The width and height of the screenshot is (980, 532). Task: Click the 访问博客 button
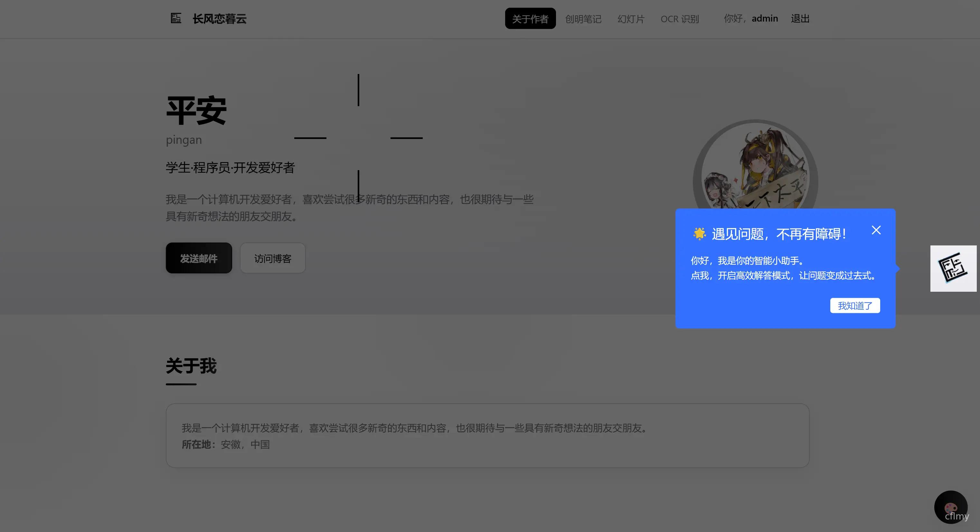[273, 258]
